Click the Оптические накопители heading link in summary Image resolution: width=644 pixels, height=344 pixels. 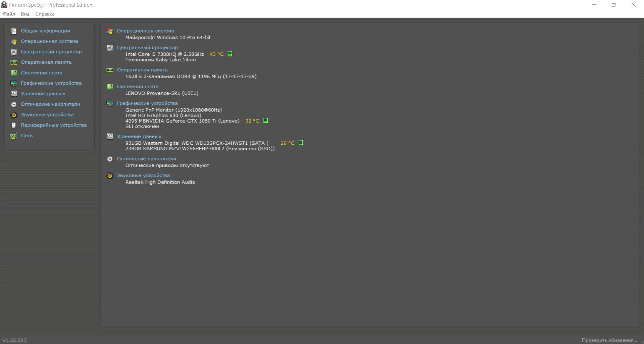point(146,159)
